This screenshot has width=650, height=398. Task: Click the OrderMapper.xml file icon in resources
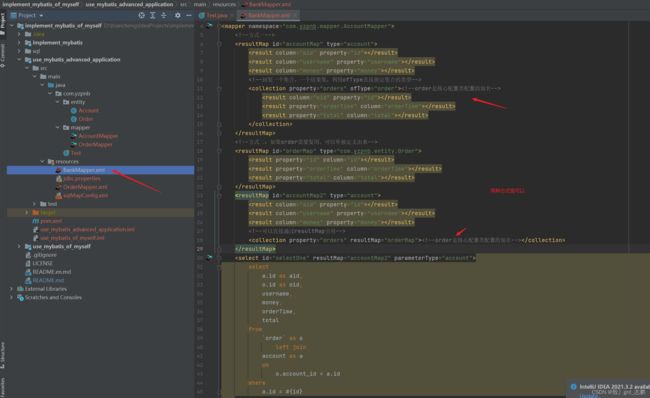point(59,187)
